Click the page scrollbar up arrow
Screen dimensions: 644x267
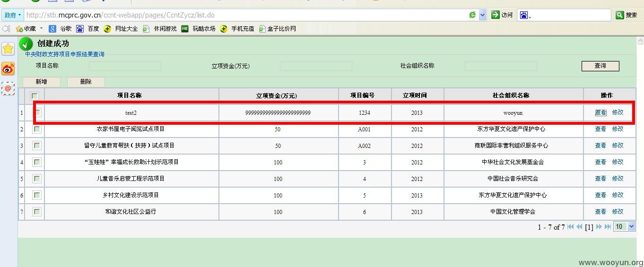click(640, 40)
